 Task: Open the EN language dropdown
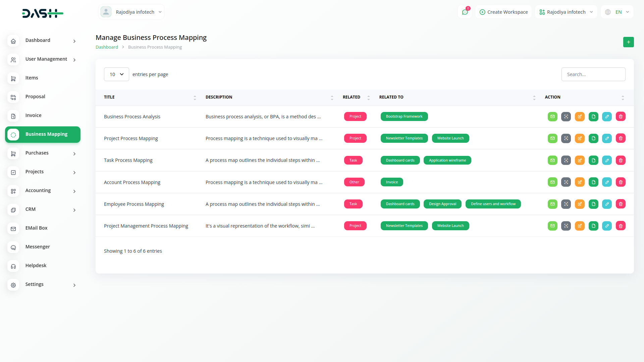[618, 12]
